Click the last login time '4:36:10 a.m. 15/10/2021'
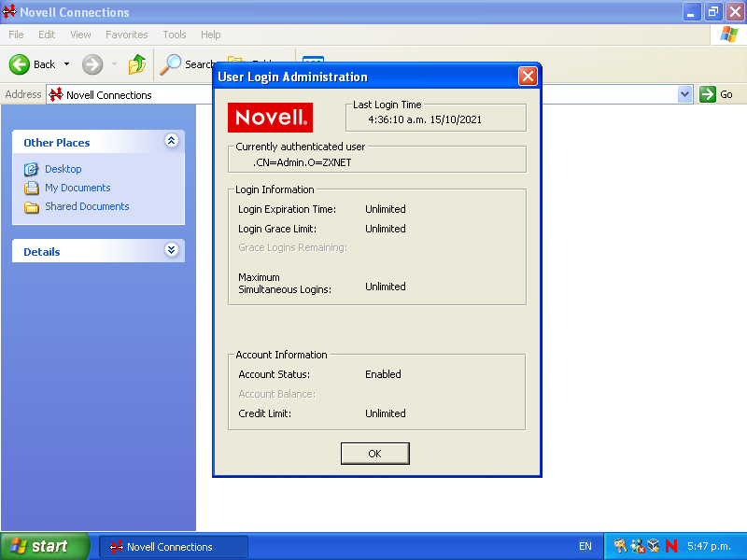Image resolution: width=747 pixels, height=560 pixels. click(425, 119)
